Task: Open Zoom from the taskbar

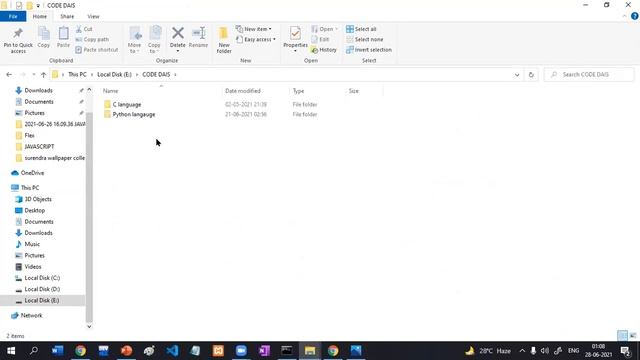Action: point(241,351)
